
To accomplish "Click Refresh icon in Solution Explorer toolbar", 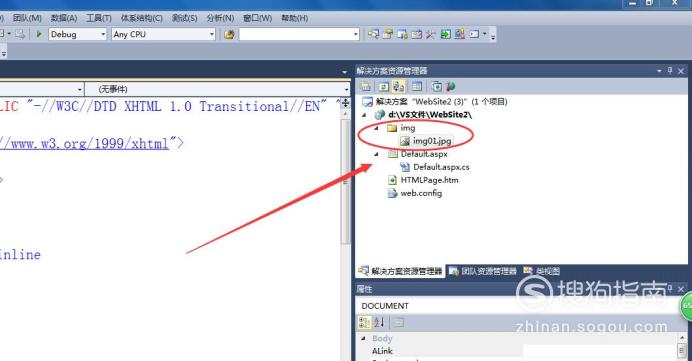I will (x=384, y=86).
